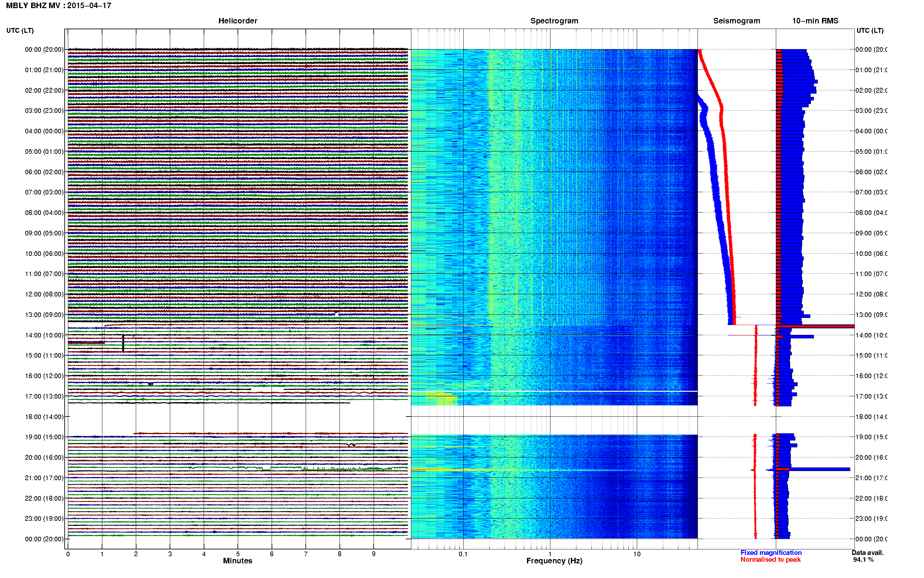
Task: Click the left '23:00 (19:00)' time label
Action: pyautogui.click(x=44, y=519)
